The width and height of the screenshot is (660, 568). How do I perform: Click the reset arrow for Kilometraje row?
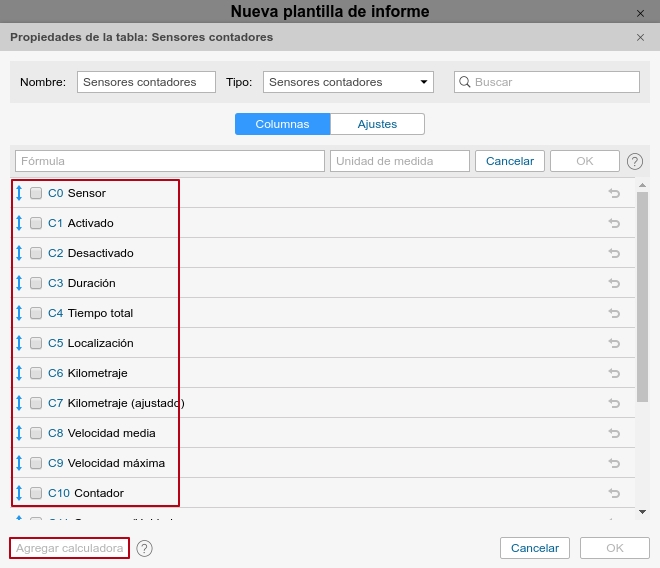(x=614, y=373)
